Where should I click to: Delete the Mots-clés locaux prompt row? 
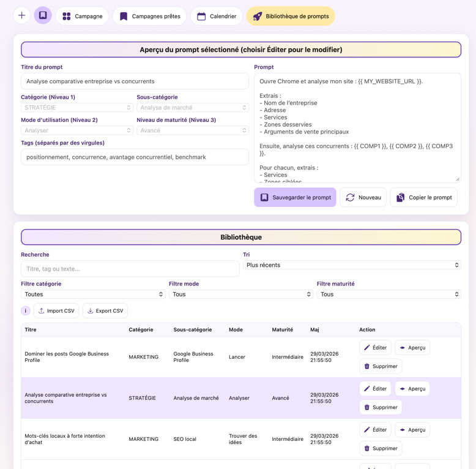tap(380, 448)
